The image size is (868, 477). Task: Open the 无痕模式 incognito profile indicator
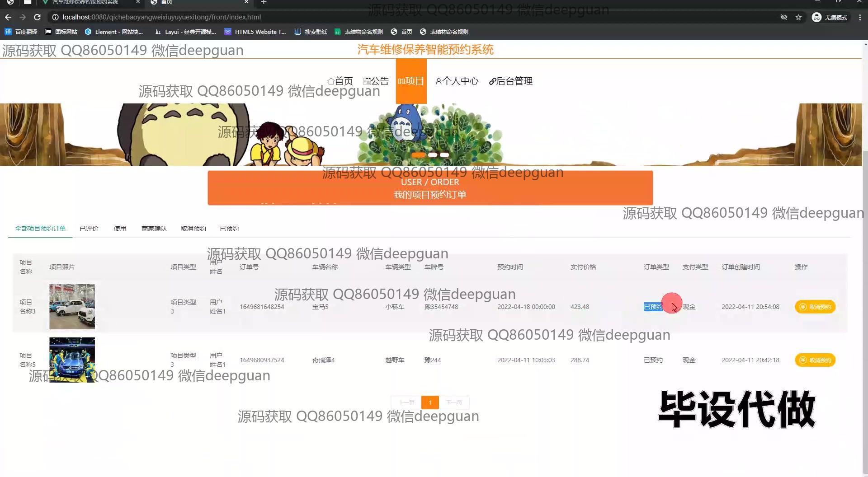coord(830,17)
